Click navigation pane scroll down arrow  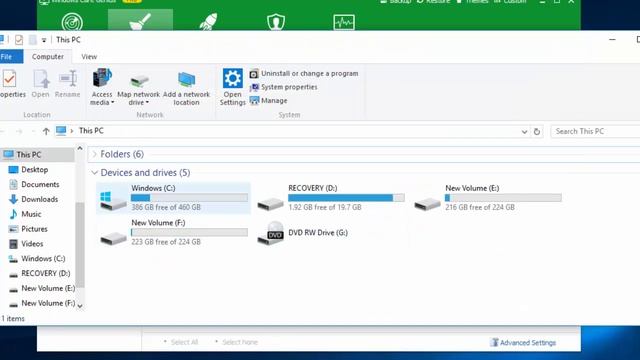(x=80, y=306)
